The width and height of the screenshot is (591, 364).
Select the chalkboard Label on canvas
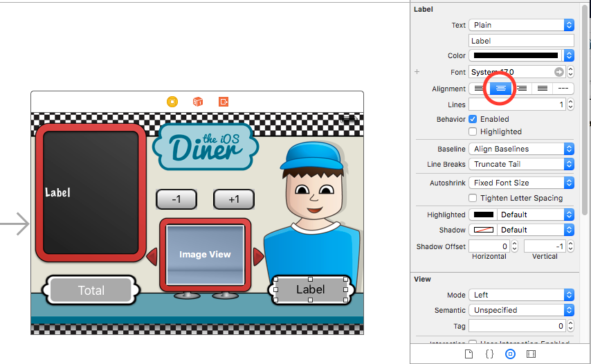click(x=57, y=192)
